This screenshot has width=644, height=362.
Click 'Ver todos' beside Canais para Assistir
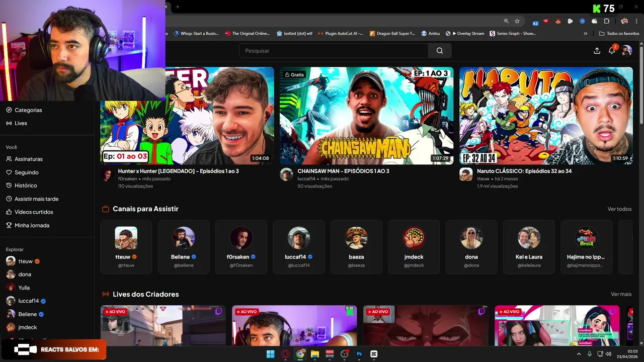point(619,209)
